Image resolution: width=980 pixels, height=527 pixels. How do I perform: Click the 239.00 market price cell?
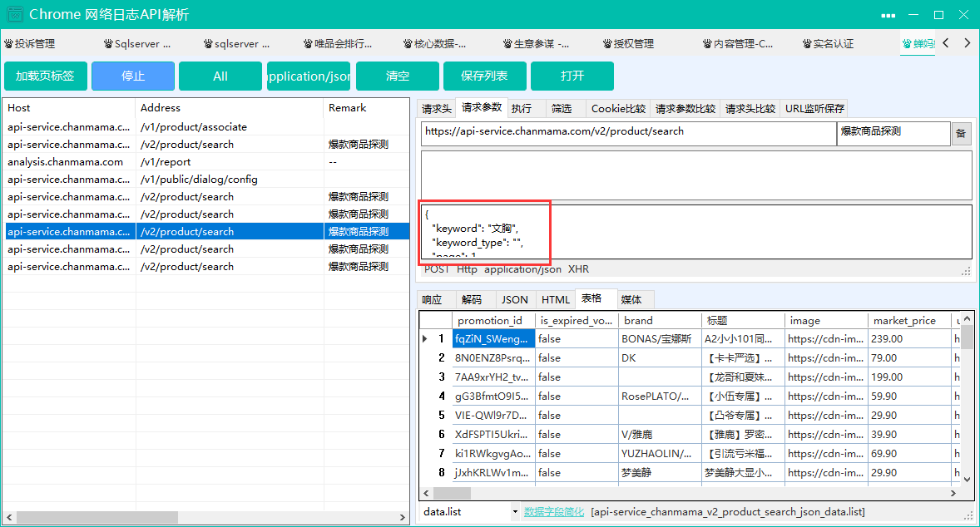pyautogui.click(x=908, y=339)
